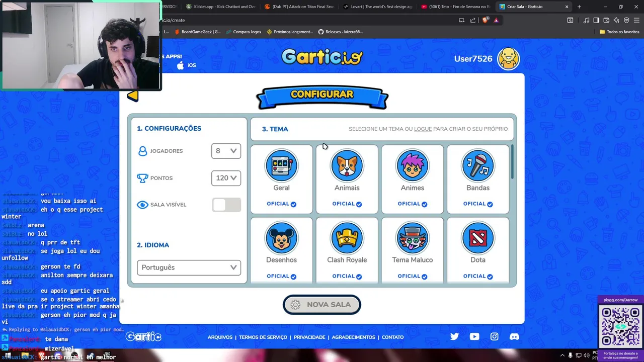The image size is (644, 362).
Task: Click the Apple iOS app icon
Action: 181,65
